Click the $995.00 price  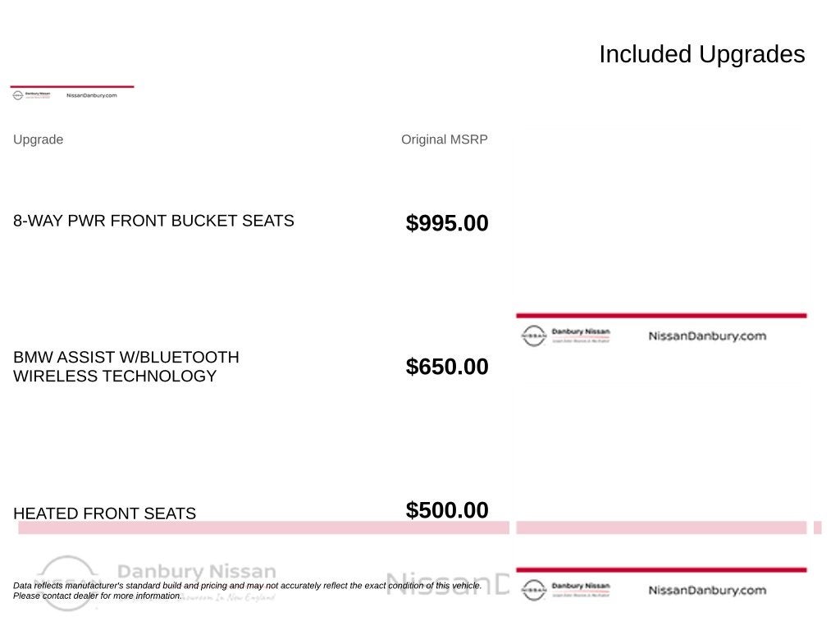(447, 223)
